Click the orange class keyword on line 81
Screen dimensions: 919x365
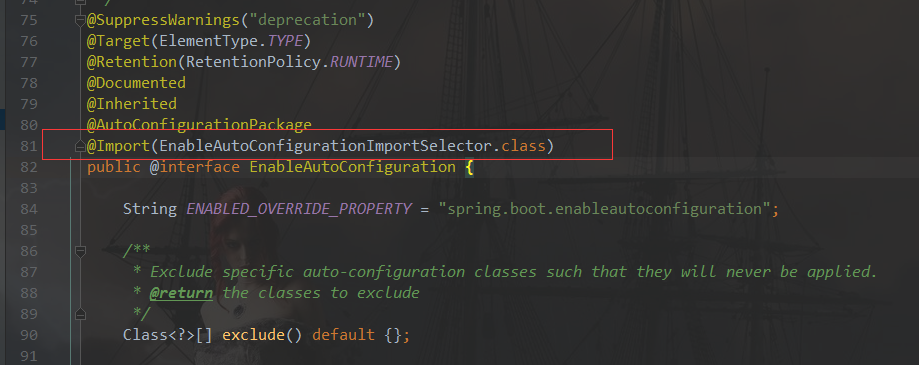(x=523, y=146)
